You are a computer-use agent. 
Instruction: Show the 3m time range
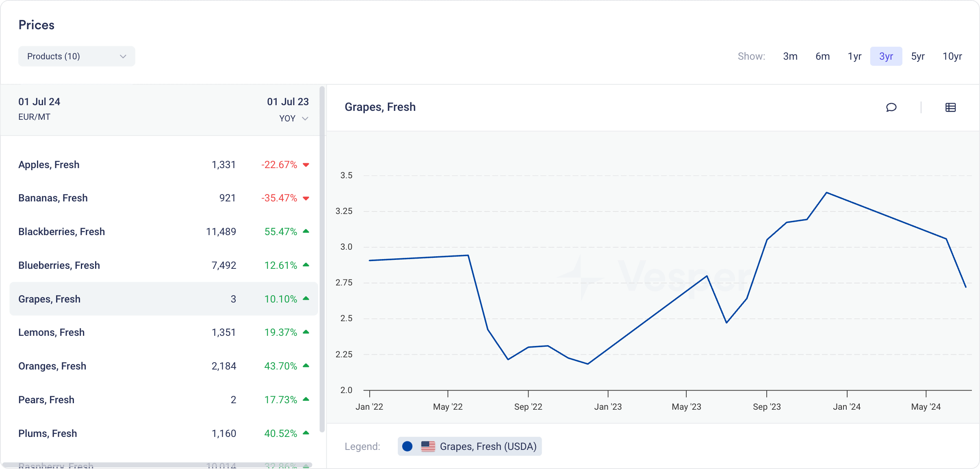(x=790, y=56)
